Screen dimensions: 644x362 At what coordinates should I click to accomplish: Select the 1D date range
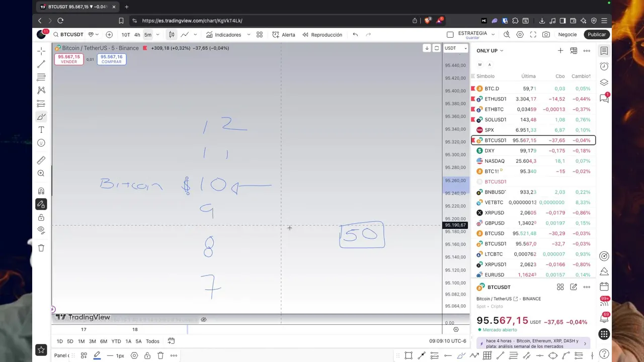[x=59, y=341]
